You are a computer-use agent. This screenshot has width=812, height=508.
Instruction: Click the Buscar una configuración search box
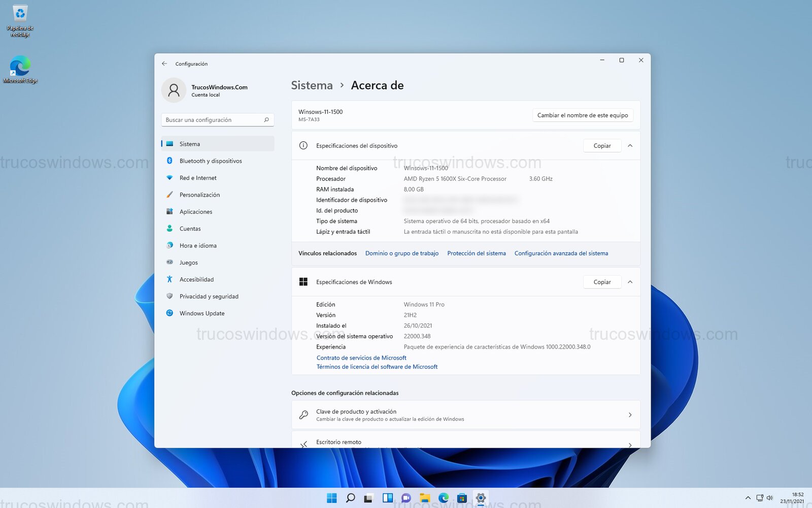click(217, 119)
